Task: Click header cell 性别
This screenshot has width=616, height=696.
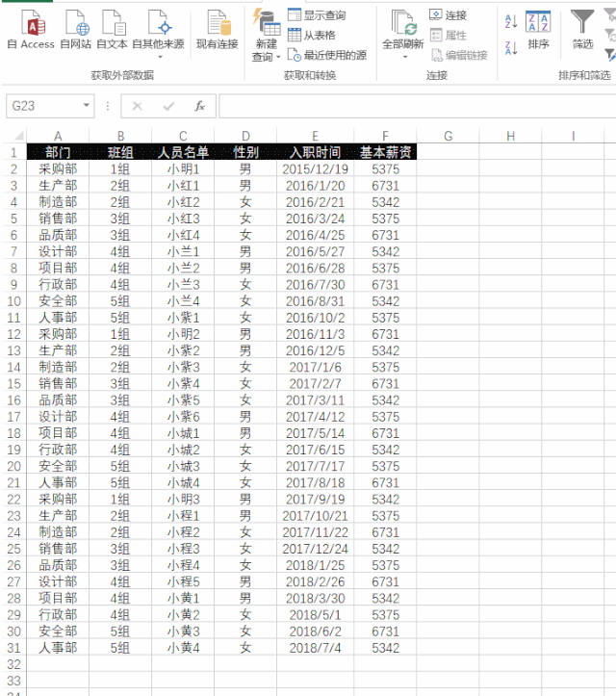Action: click(x=245, y=152)
